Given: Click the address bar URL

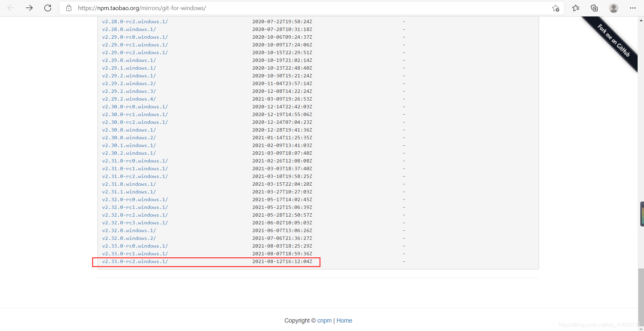Looking at the screenshot, I should (x=142, y=8).
